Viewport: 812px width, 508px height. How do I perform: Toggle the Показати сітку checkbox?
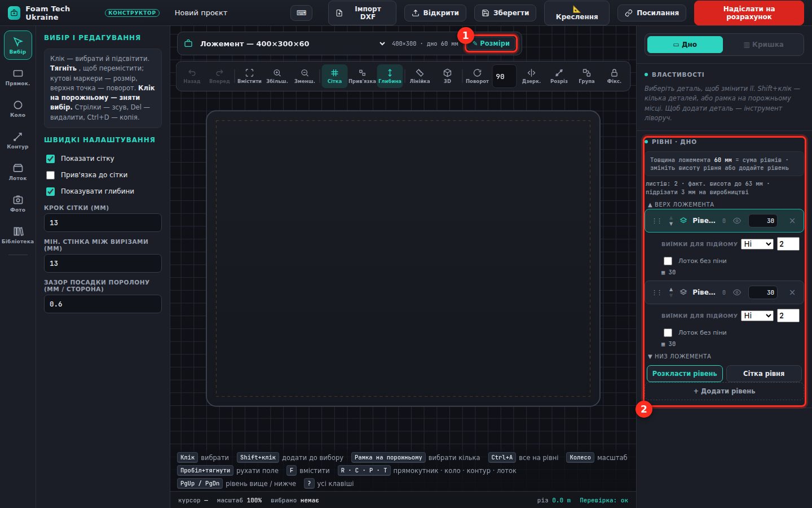[x=50, y=159]
